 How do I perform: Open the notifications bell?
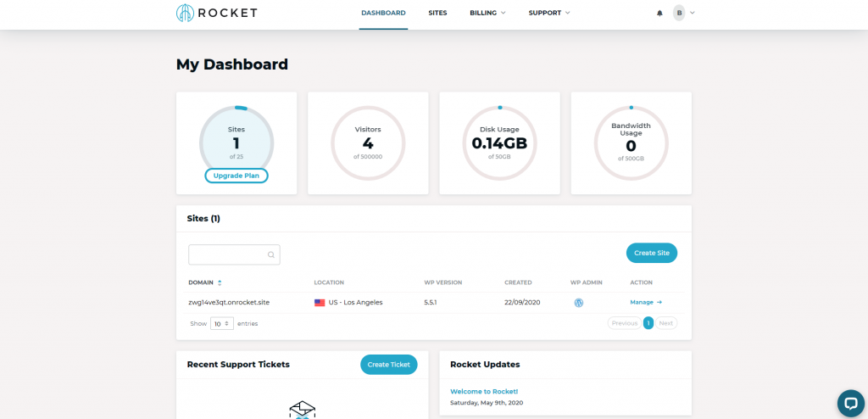point(659,13)
